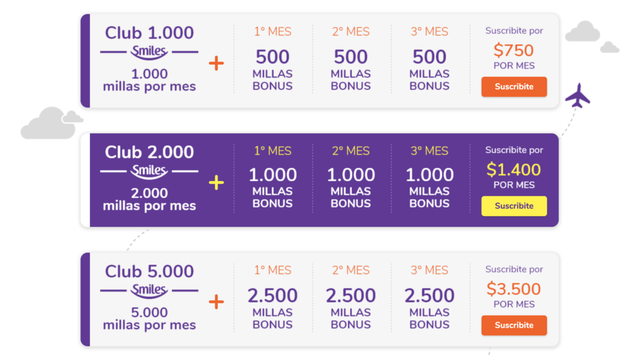Click the purple airplane icon
644x357 pixels.
click(x=577, y=96)
